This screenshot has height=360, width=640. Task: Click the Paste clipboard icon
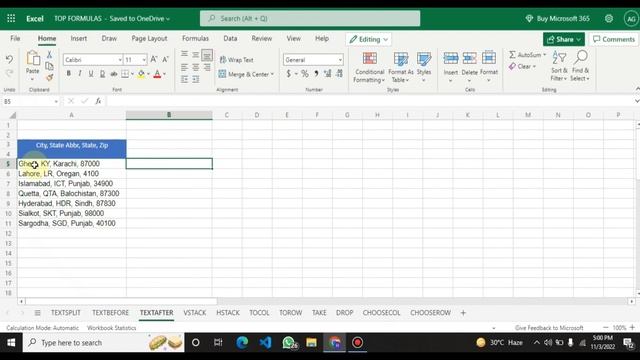33,59
